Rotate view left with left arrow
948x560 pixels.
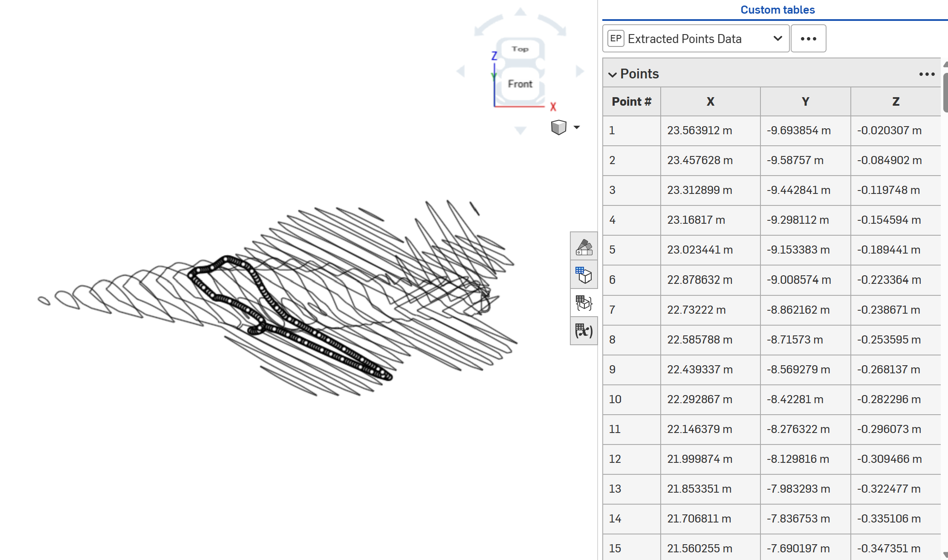(460, 71)
